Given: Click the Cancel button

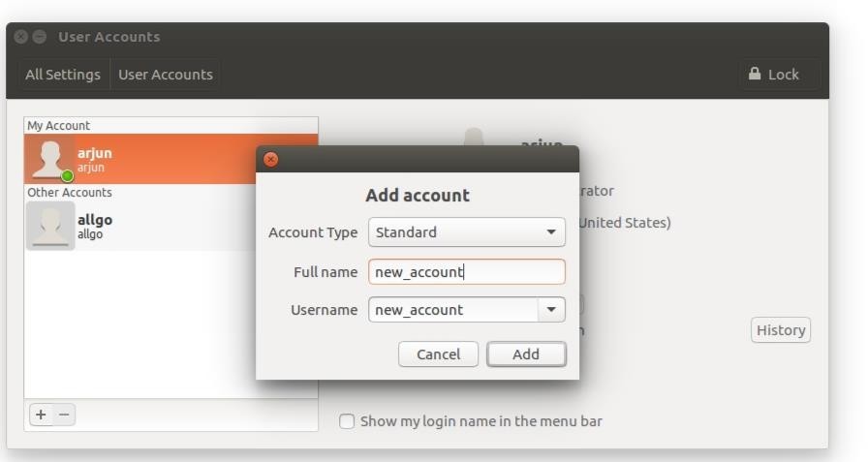Looking at the screenshot, I should pos(439,354).
